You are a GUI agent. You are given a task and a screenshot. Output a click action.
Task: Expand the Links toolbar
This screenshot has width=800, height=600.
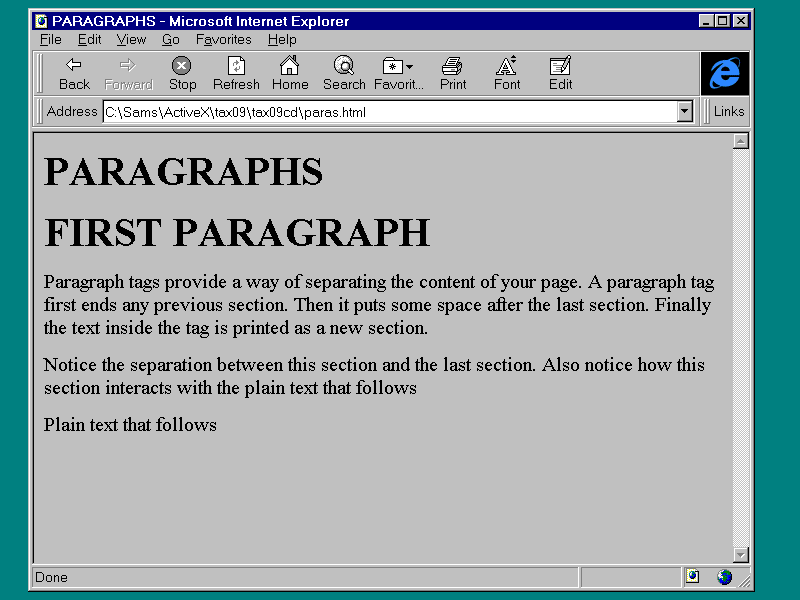click(728, 112)
